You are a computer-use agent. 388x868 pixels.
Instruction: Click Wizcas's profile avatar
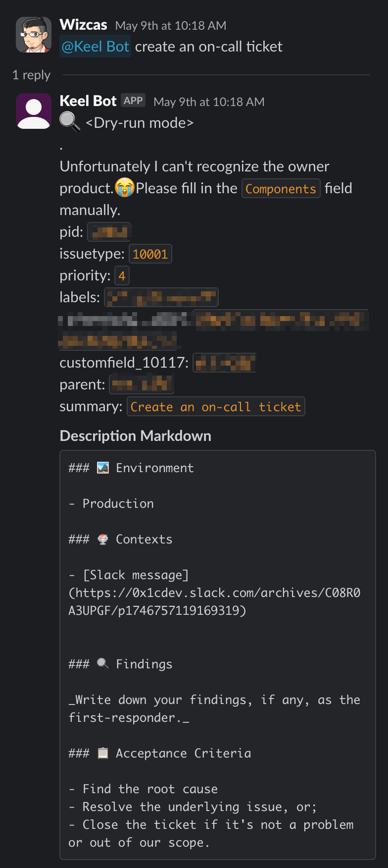pos(34,35)
